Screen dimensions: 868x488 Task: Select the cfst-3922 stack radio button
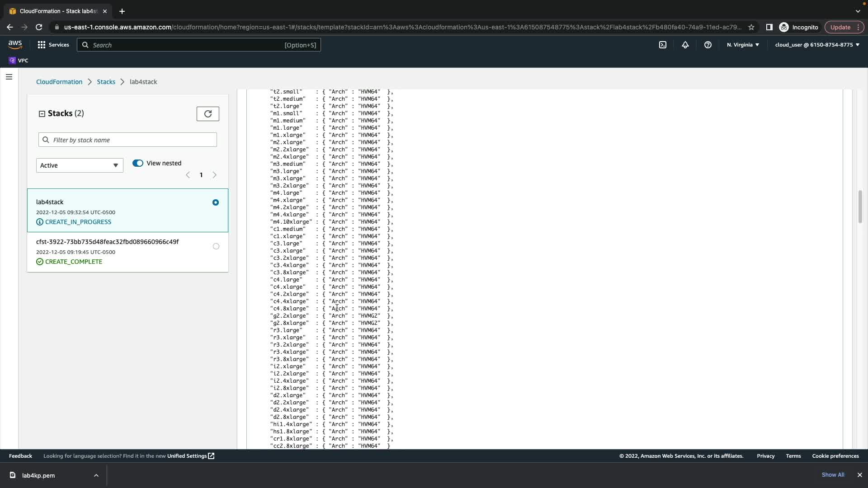(x=216, y=246)
